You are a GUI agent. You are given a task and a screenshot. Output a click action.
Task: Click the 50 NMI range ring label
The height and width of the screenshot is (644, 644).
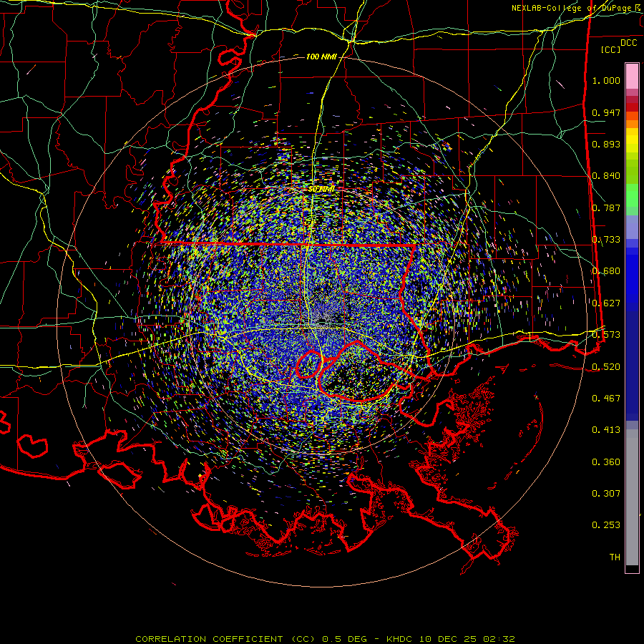pos(321,189)
